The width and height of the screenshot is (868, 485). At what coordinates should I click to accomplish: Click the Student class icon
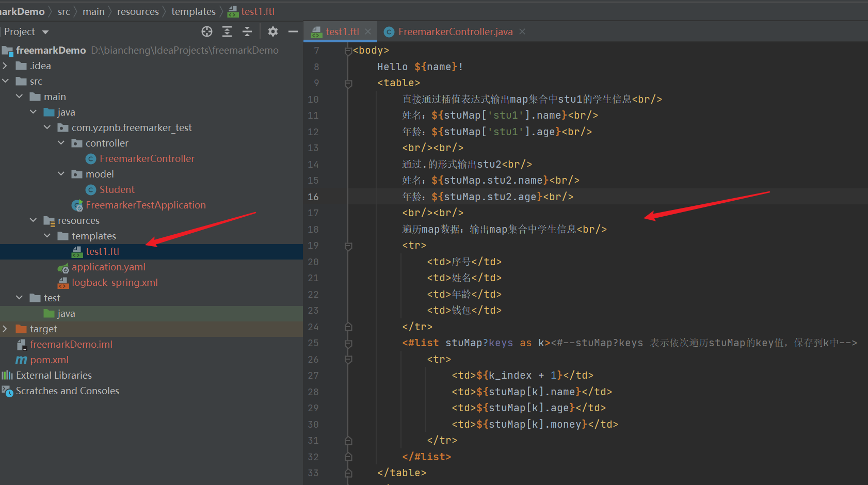tap(91, 190)
